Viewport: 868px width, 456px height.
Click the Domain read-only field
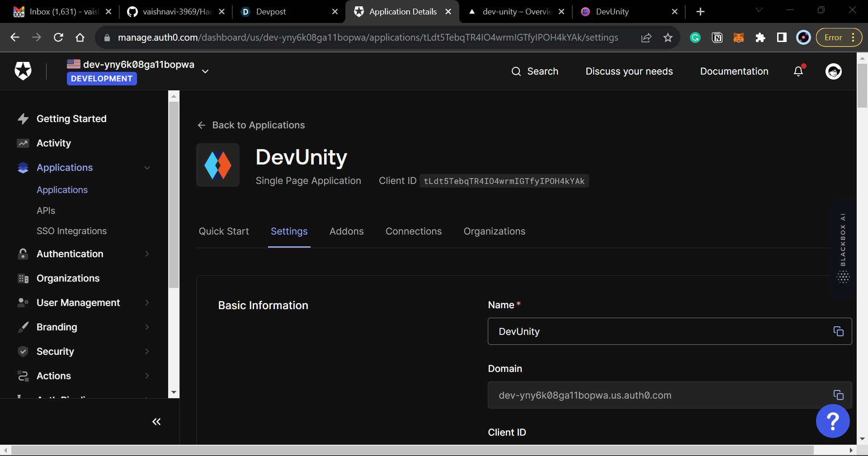pyautogui.click(x=670, y=395)
